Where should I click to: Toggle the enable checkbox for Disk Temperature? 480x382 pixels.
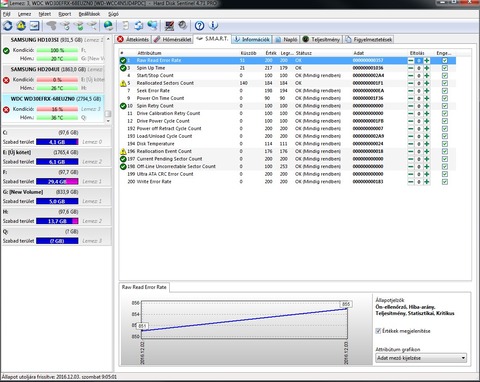pos(445,144)
